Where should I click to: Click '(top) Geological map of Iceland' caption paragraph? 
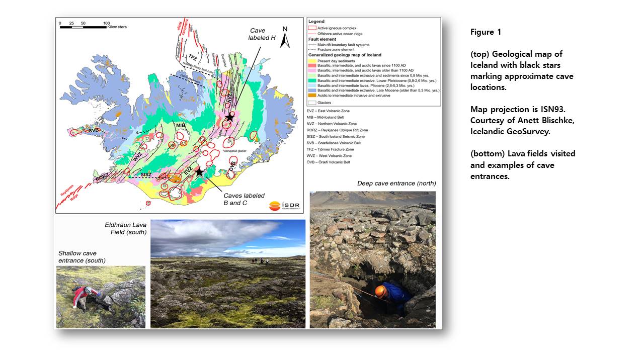point(522,70)
